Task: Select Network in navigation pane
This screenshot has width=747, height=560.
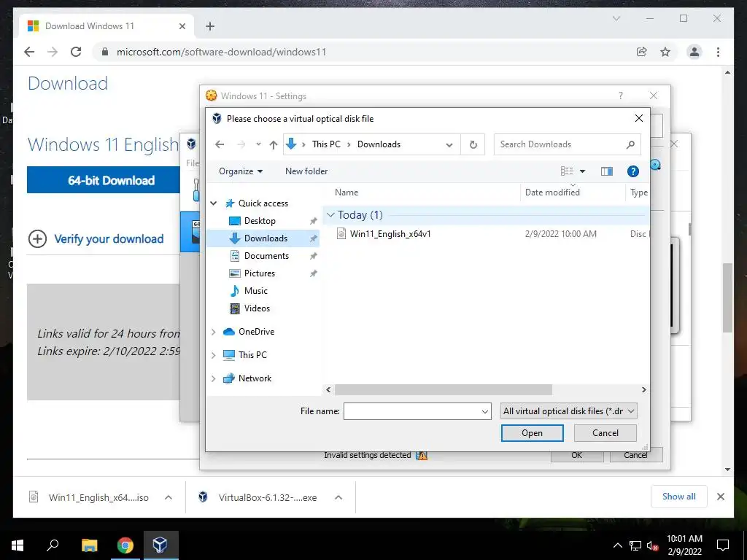Action: (x=255, y=378)
